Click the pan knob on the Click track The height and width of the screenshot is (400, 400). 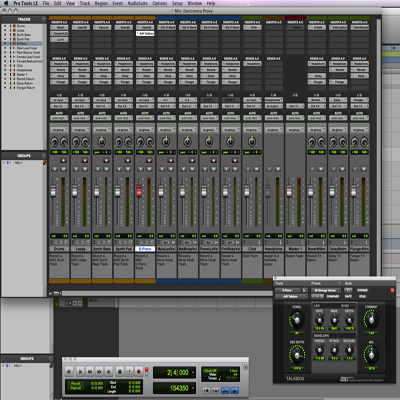coord(252,142)
